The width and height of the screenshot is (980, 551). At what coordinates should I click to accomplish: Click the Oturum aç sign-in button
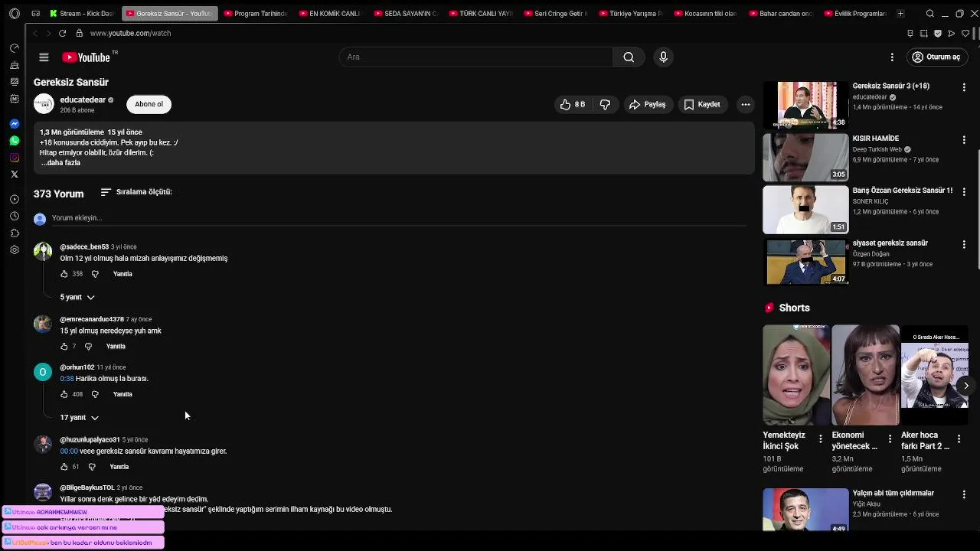coord(936,57)
